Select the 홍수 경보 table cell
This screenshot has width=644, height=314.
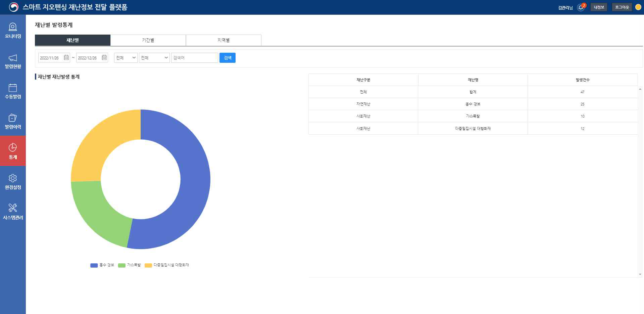(473, 104)
